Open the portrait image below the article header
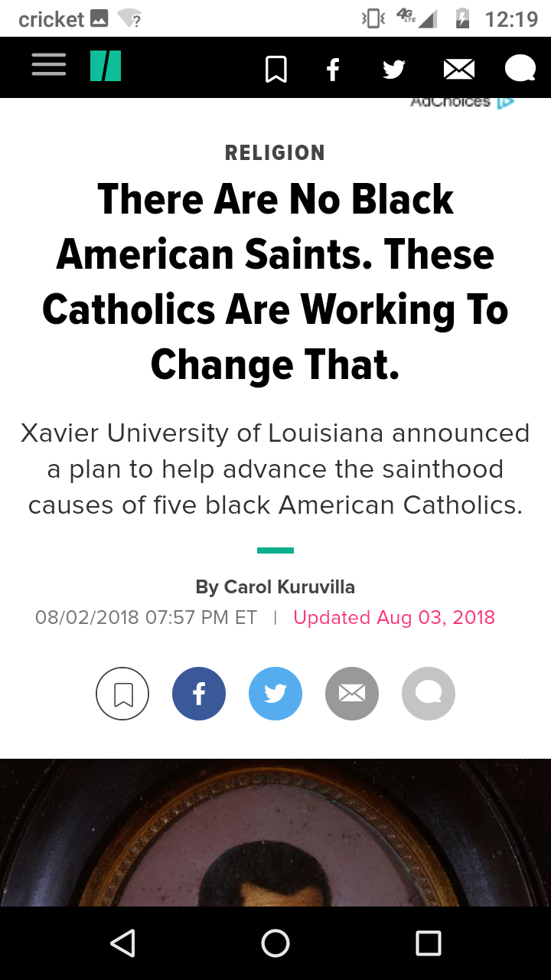Screen dimensions: 551x980 click(x=275, y=832)
